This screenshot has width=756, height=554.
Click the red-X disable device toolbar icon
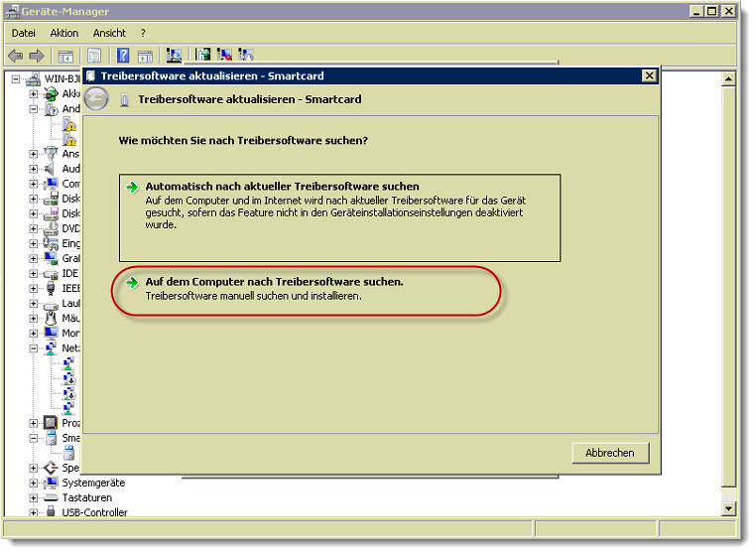224,56
